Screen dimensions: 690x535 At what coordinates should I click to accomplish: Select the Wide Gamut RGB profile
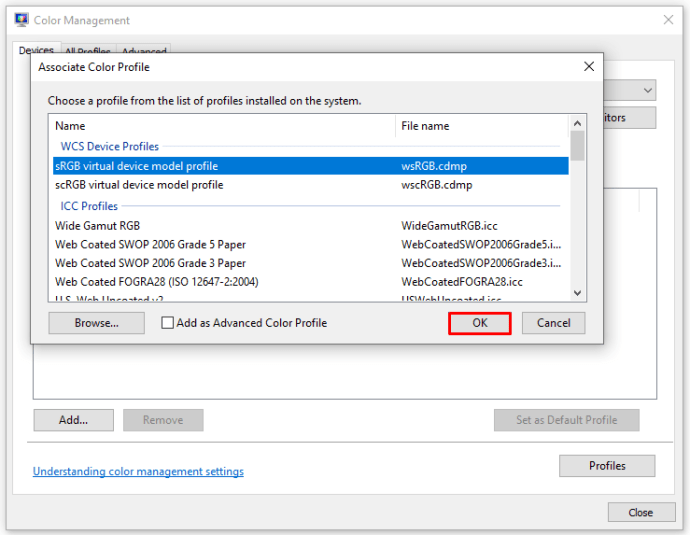click(98, 226)
